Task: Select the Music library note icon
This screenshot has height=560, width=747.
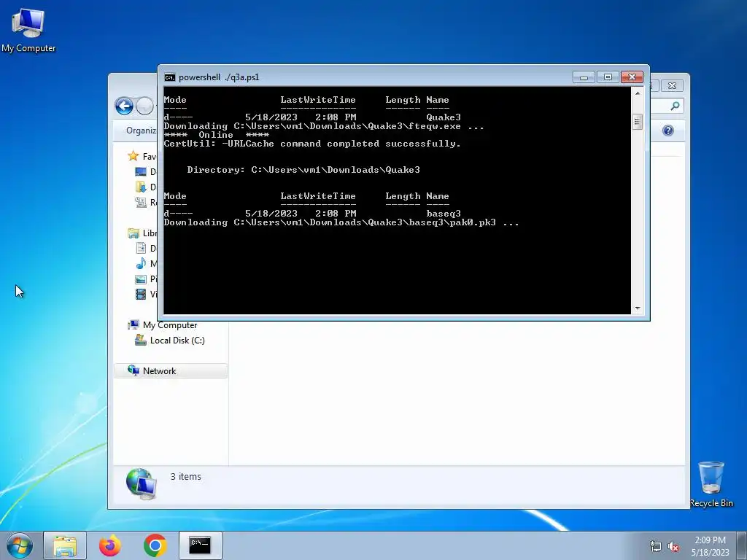Action: click(x=141, y=263)
